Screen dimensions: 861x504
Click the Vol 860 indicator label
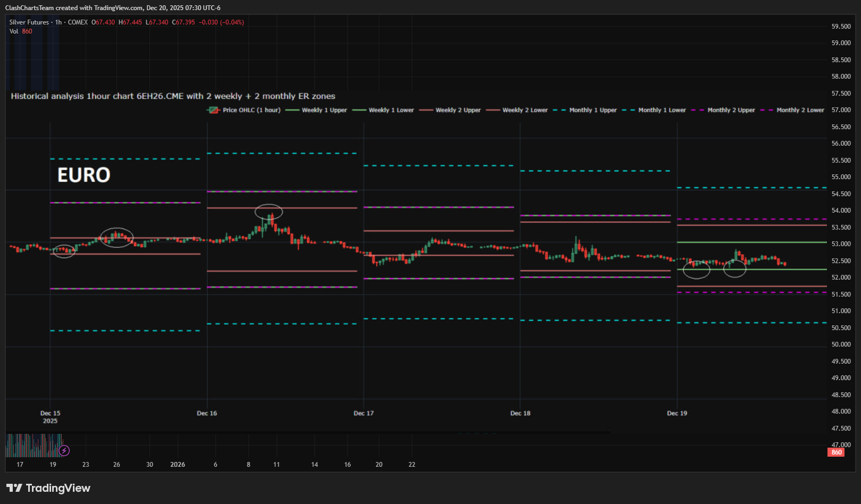[x=21, y=31]
